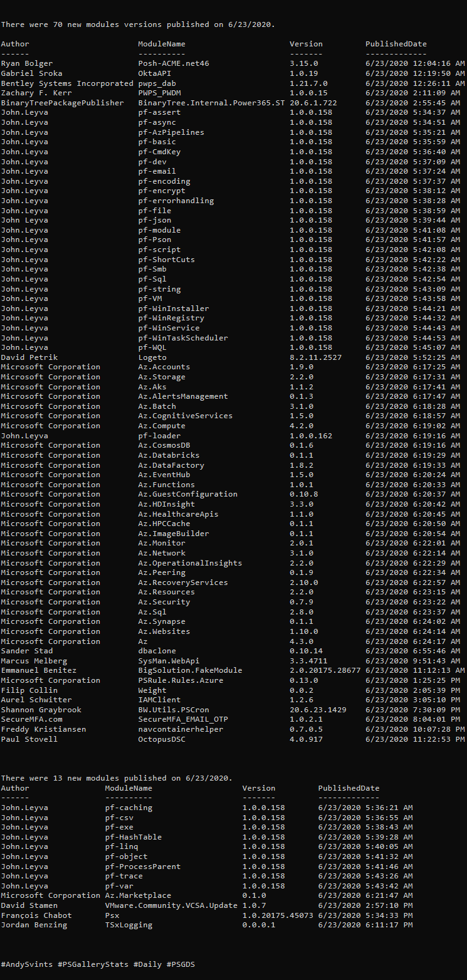The image size is (467, 980).
Task: Click author Shannon Graybrook
Action: [41, 710]
